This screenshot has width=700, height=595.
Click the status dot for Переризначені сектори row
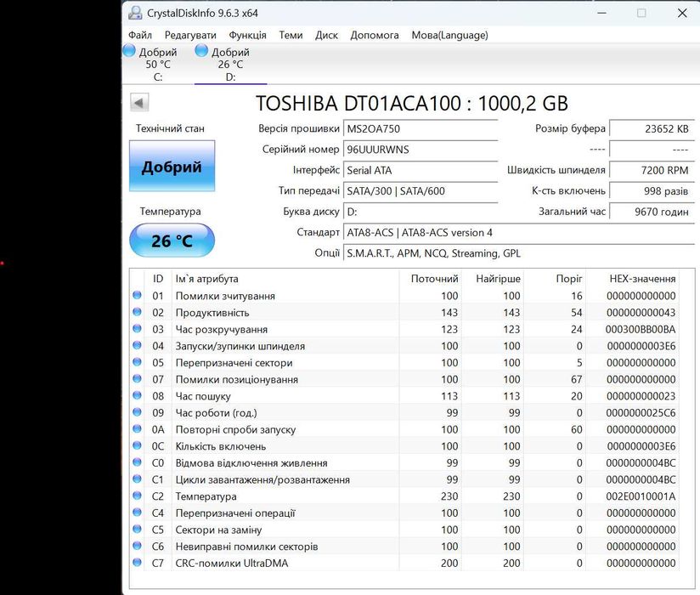137,363
